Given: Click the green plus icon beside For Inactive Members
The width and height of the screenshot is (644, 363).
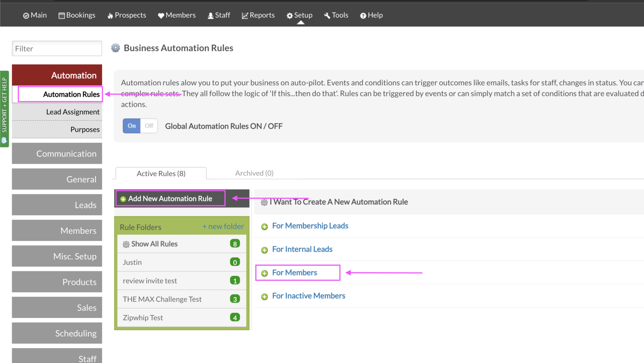Looking at the screenshot, I should click(x=264, y=297).
